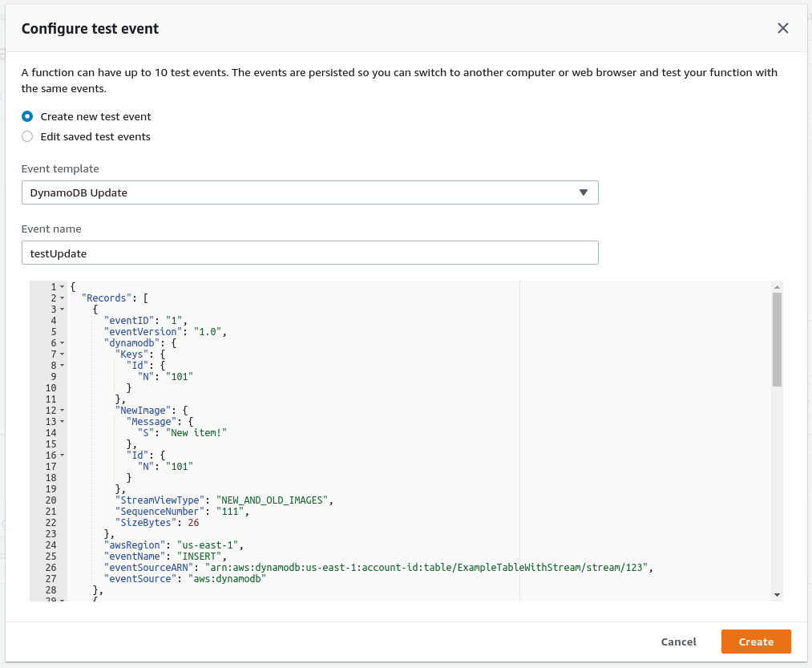This screenshot has width=812, height=668.
Task: Click the "eventSourceARN" key on line 26
Action: pos(148,568)
